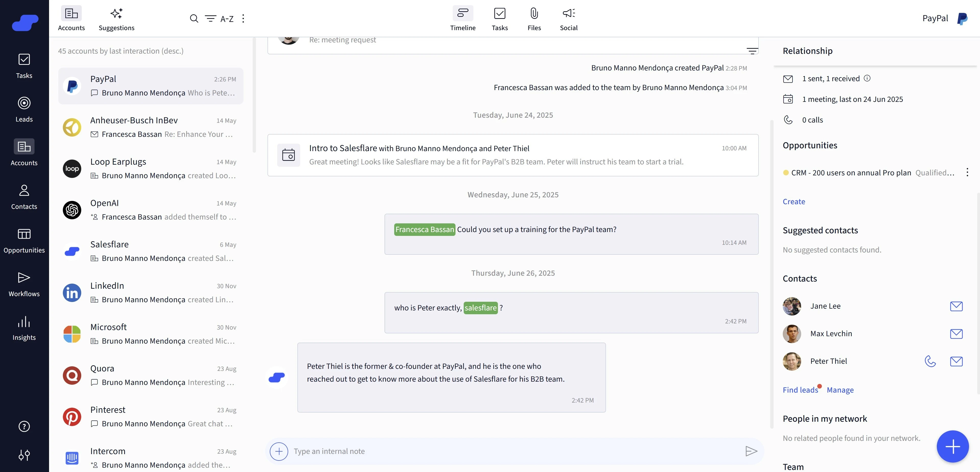Send the internal note

(751, 451)
